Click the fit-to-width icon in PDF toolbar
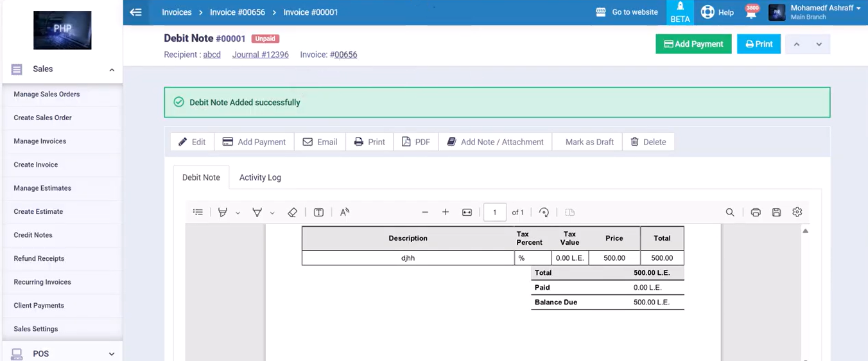 click(467, 213)
